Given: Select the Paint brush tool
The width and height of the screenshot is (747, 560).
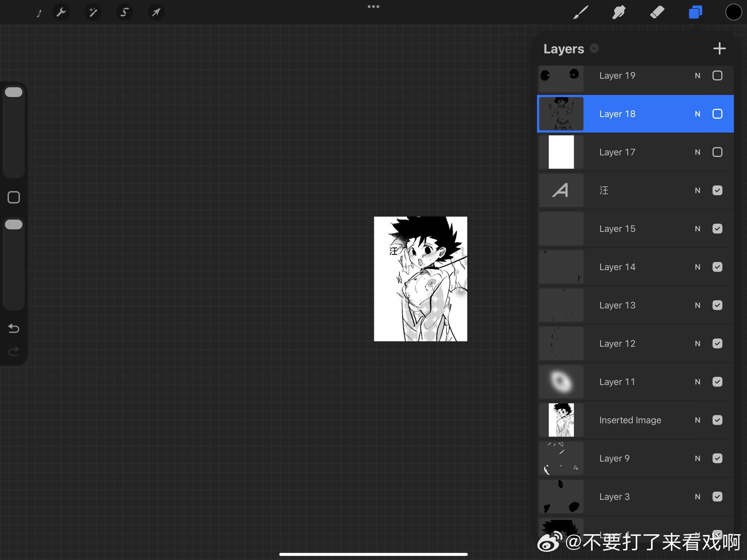Looking at the screenshot, I should pyautogui.click(x=581, y=13).
